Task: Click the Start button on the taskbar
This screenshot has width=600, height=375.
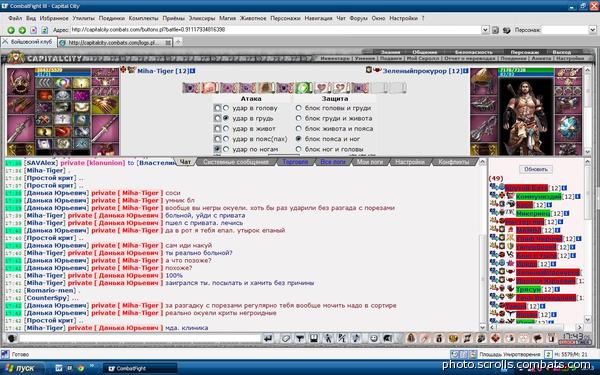Action: pos(22,368)
